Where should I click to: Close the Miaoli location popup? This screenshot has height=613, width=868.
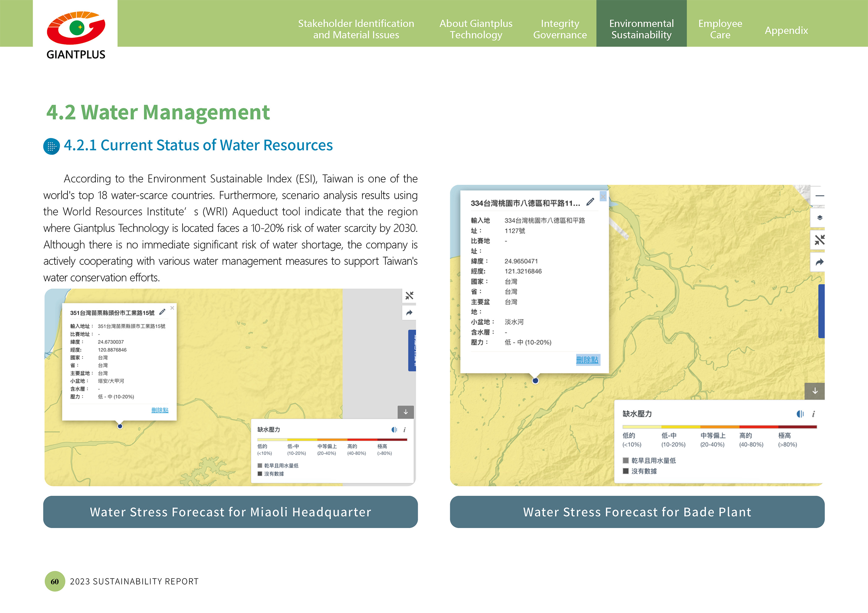172,308
